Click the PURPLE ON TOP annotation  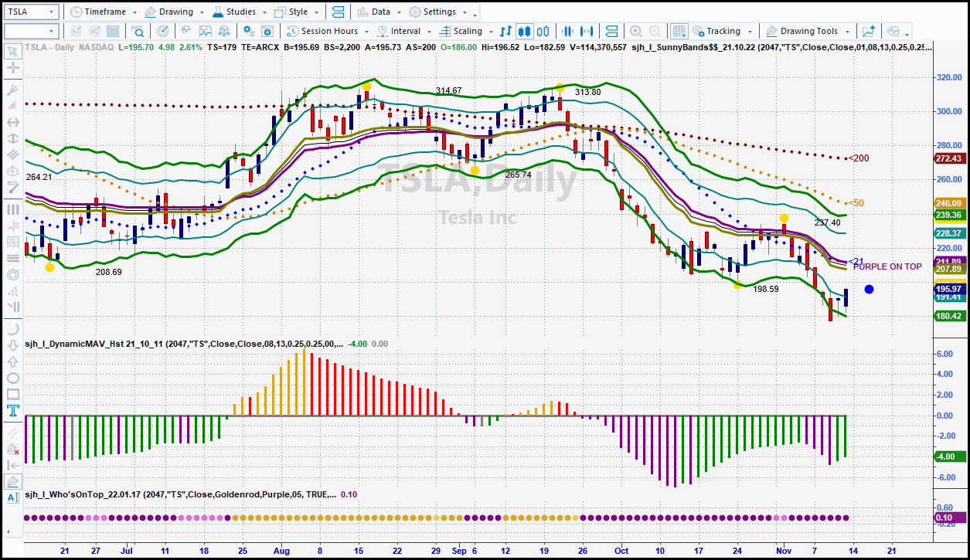[887, 266]
